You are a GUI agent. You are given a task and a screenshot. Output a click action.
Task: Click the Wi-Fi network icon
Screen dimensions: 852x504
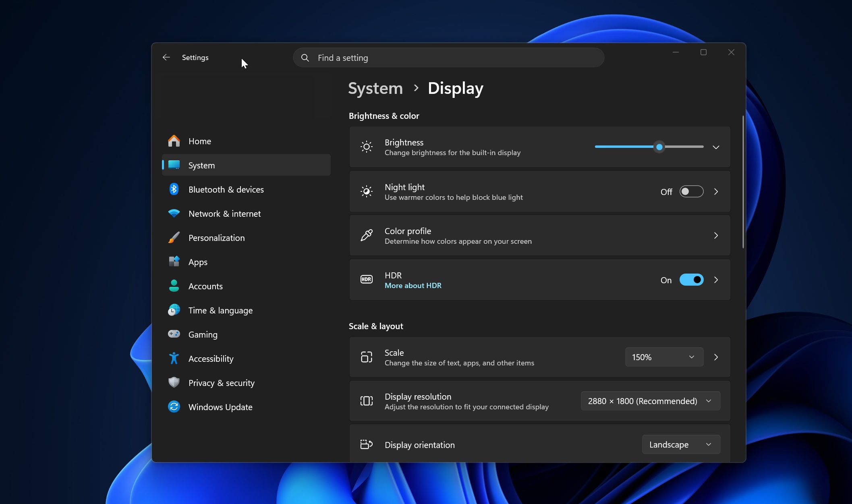[x=174, y=213]
